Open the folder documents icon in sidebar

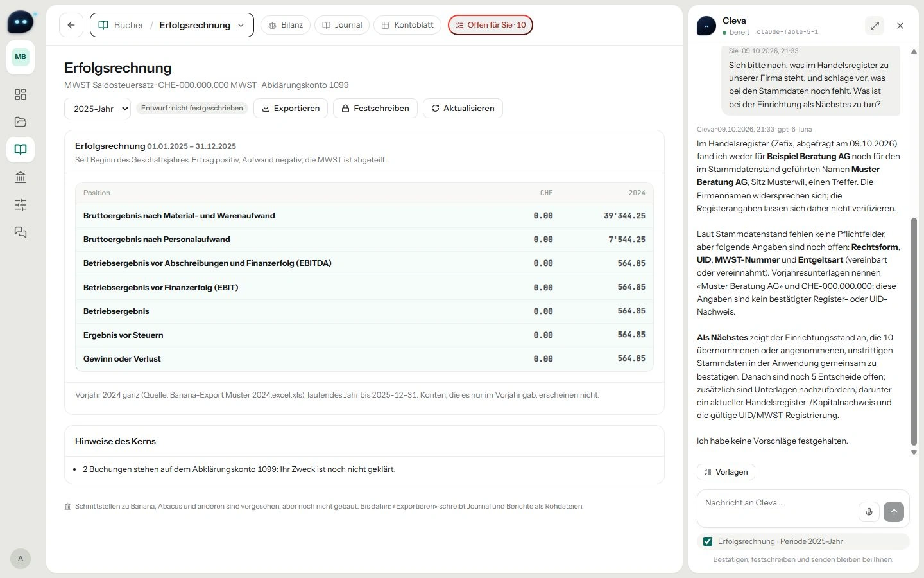[21, 122]
